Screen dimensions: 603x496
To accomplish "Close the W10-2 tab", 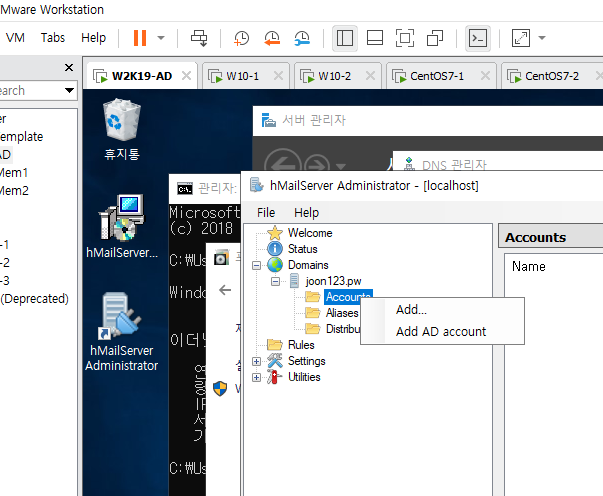I will (x=370, y=75).
